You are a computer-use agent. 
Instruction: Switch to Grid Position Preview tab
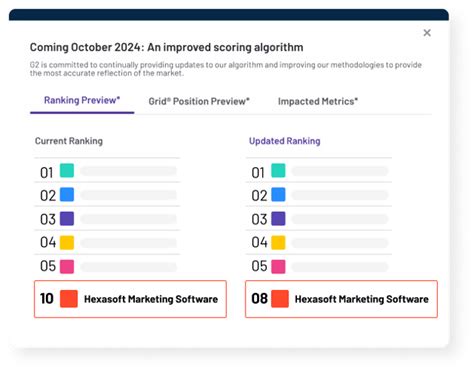click(199, 101)
